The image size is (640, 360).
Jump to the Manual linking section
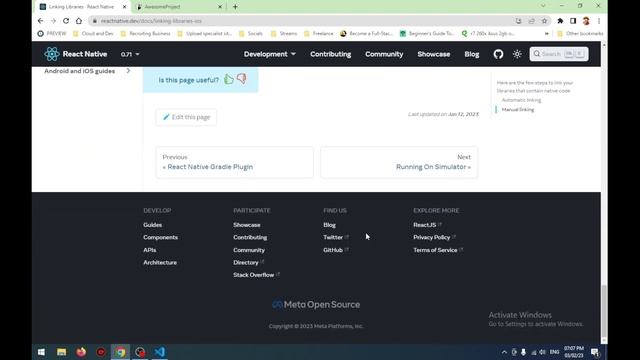[518, 109]
